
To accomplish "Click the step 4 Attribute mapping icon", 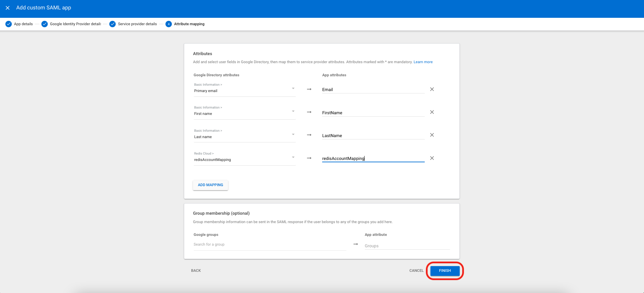I will (168, 24).
